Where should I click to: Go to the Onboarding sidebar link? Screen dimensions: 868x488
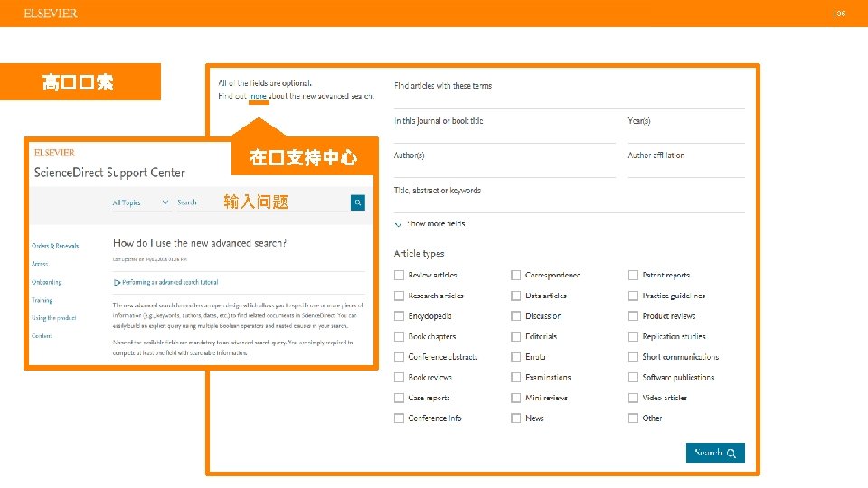click(47, 282)
